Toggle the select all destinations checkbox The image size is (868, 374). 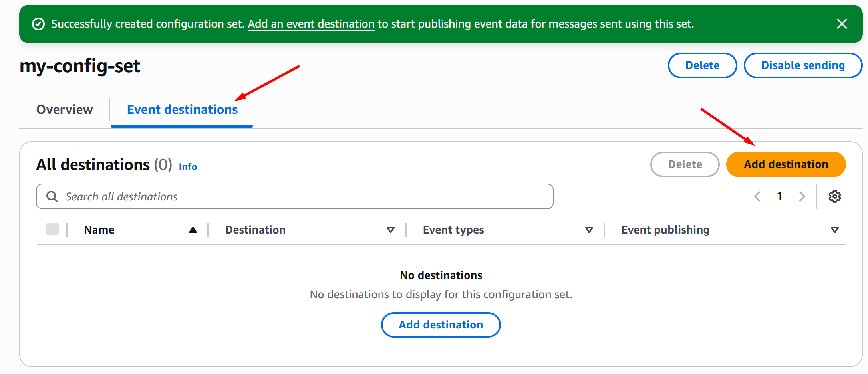pyautogui.click(x=52, y=230)
